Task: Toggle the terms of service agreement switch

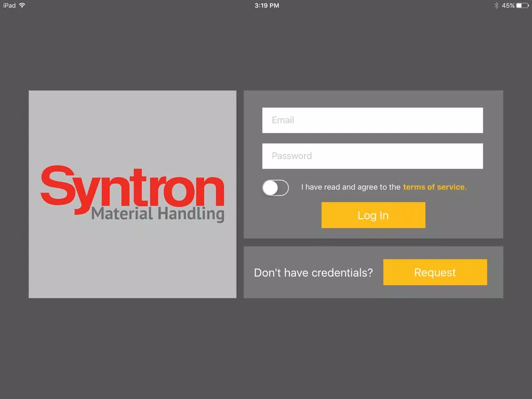Action: 275,188
